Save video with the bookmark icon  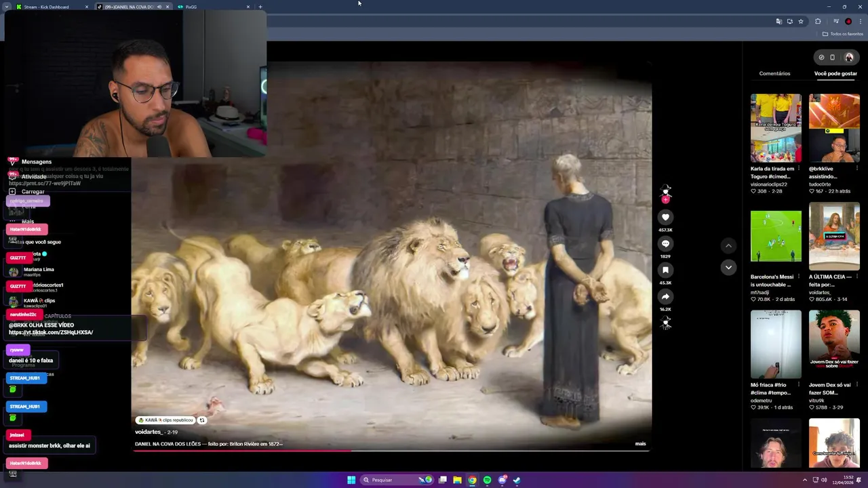pos(665,270)
